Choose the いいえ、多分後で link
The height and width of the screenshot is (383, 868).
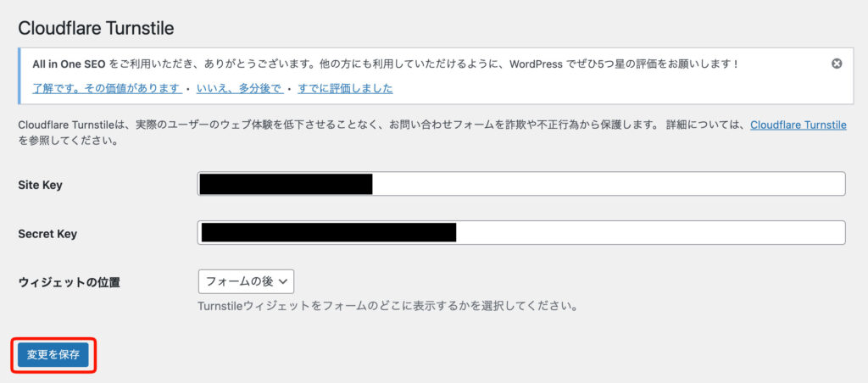(240, 89)
